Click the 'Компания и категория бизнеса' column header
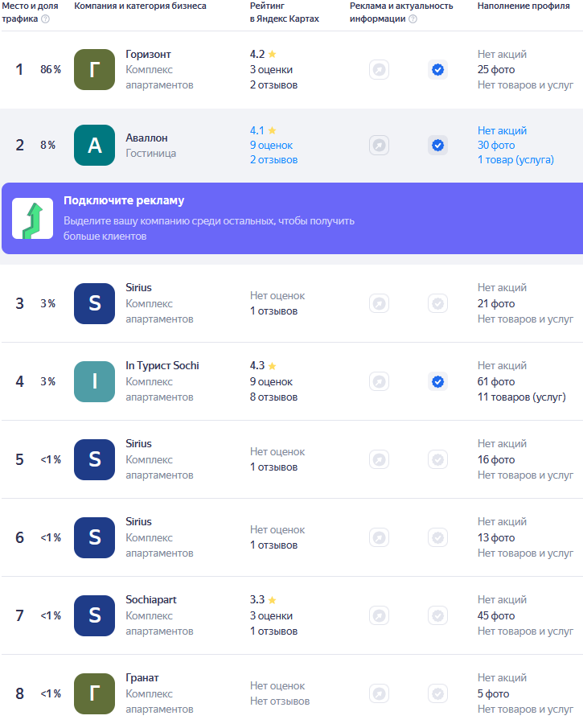Image resolution: width=583 pixels, height=728 pixels. [140, 6]
